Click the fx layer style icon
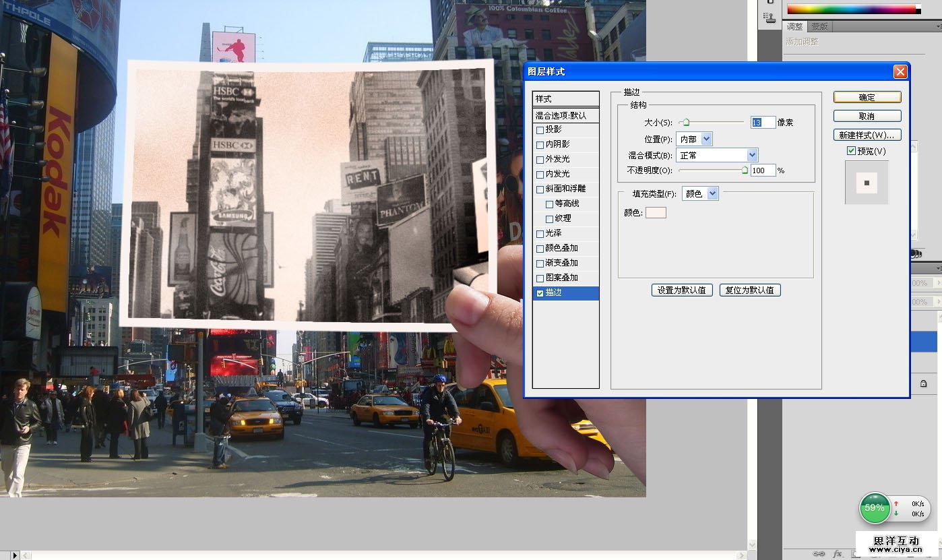This screenshot has width=942, height=560. (x=838, y=553)
